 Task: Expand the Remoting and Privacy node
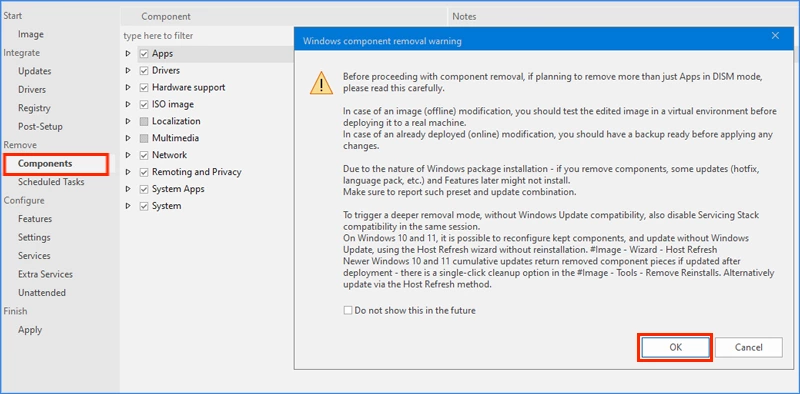(128, 172)
